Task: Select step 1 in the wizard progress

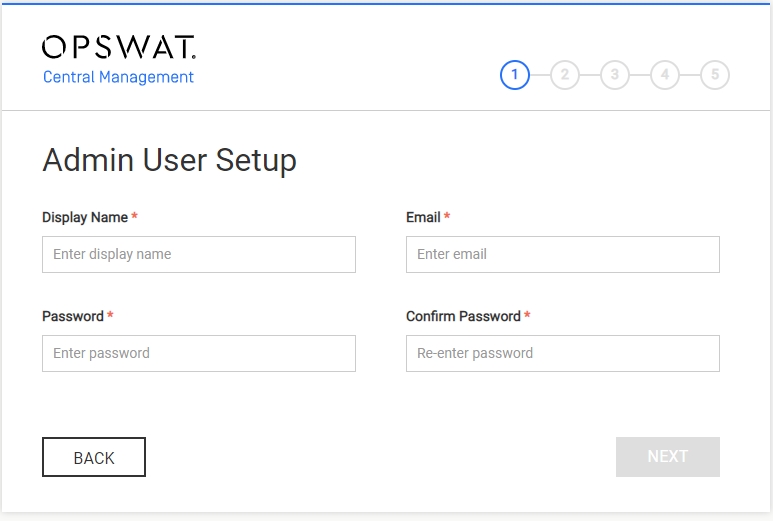Action: click(x=515, y=75)
